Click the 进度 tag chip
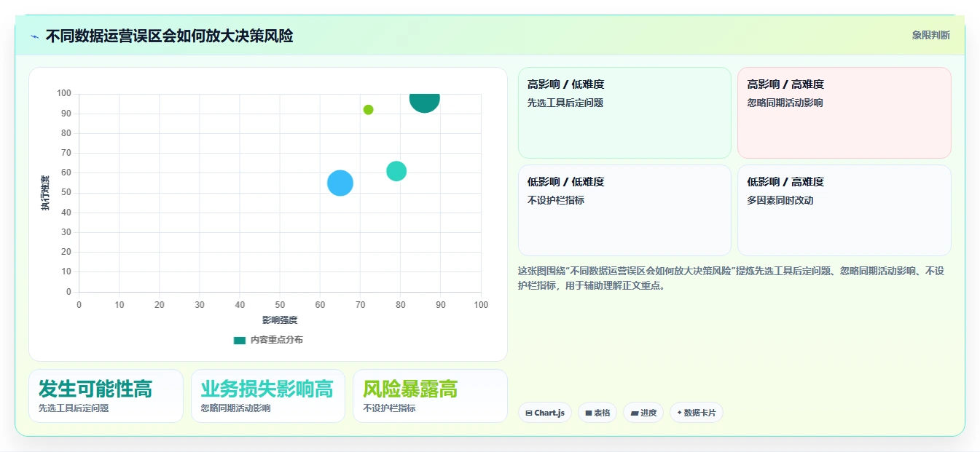980x452 pixels. 643,413
